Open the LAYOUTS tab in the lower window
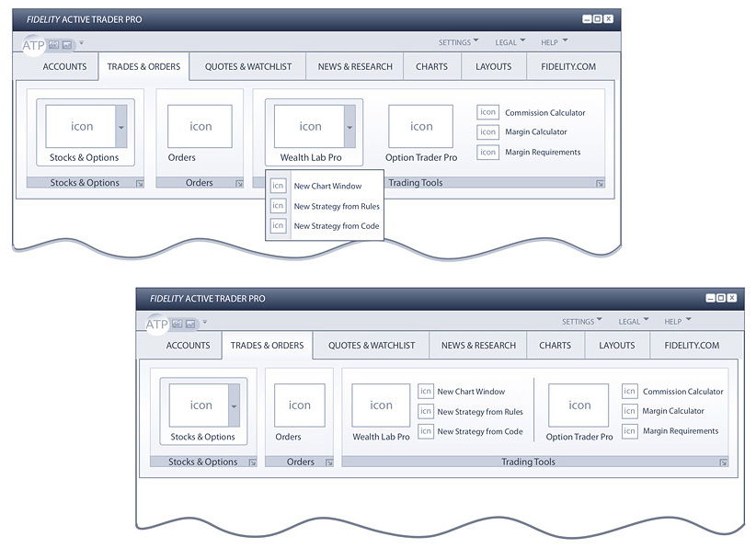Viewport: 756px width, 548px height. 616,346
